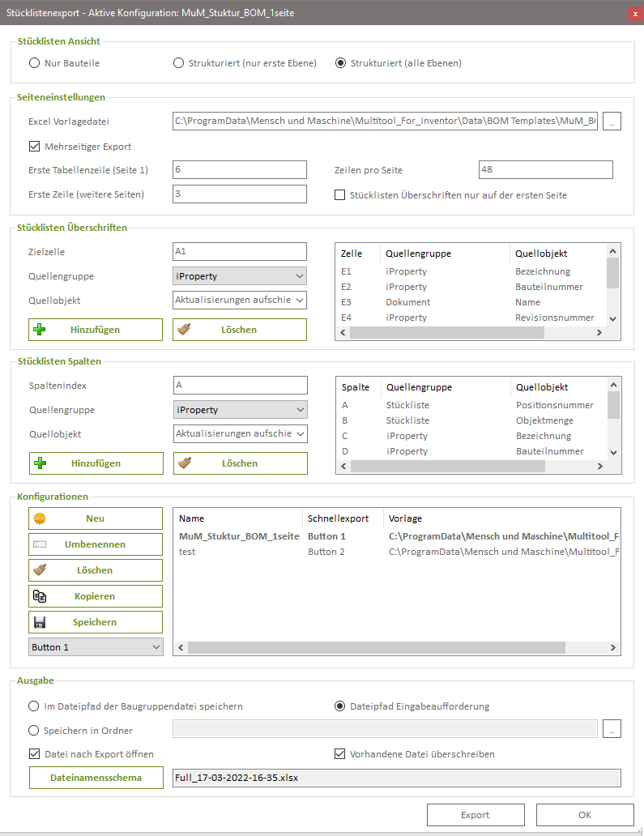Uncheck Datei nach Export öffnen
The image size is (644, 836).
[x=34, y=754]
